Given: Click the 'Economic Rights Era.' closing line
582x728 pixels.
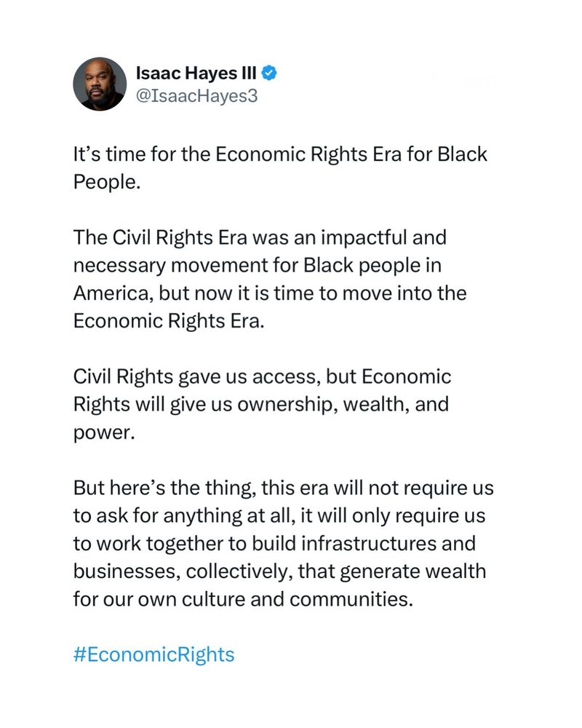Looking at the screenshot, I should pyautogui.click(x=169, y=321).
